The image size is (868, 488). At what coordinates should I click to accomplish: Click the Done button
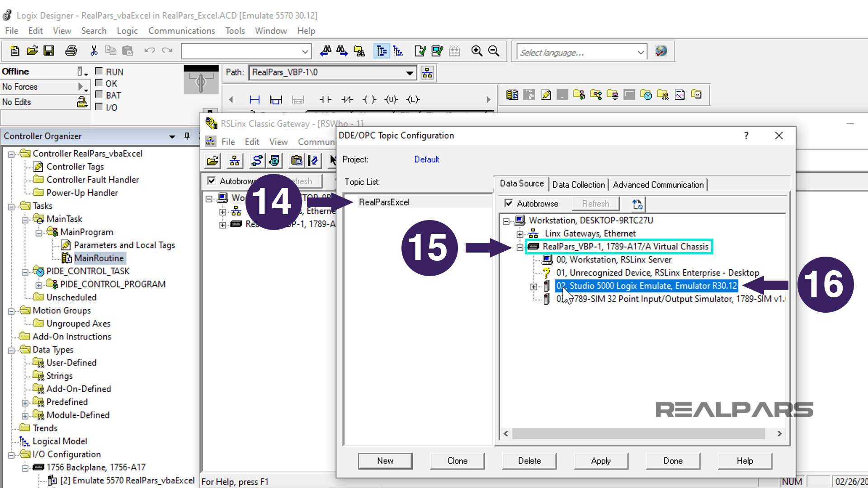[x=673, y=461]
